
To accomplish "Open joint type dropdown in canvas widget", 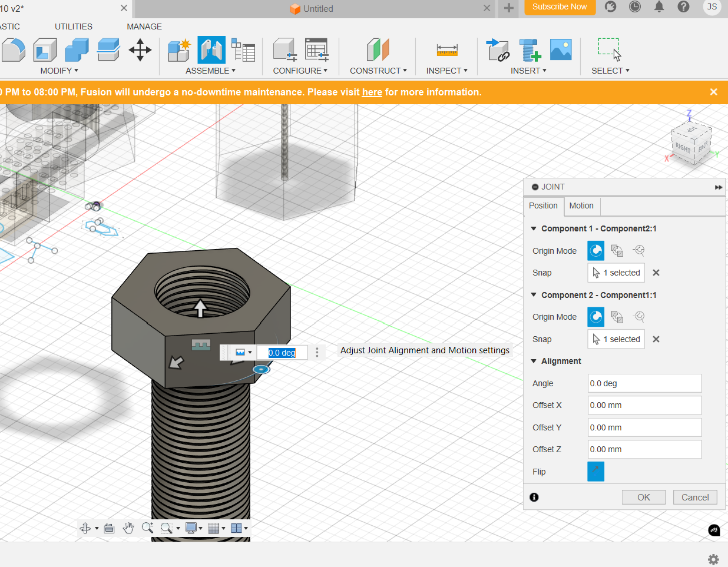I will pos(243,353).
